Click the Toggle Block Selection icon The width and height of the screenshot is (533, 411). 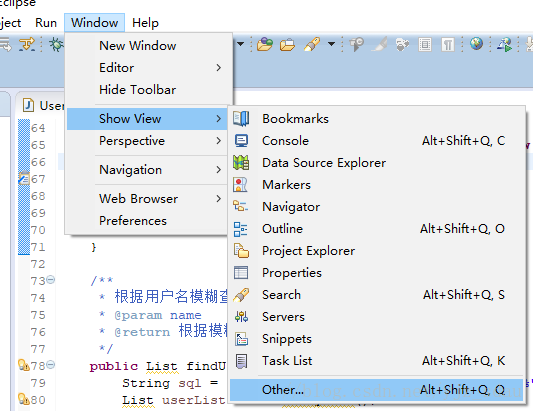pos(425,45)
